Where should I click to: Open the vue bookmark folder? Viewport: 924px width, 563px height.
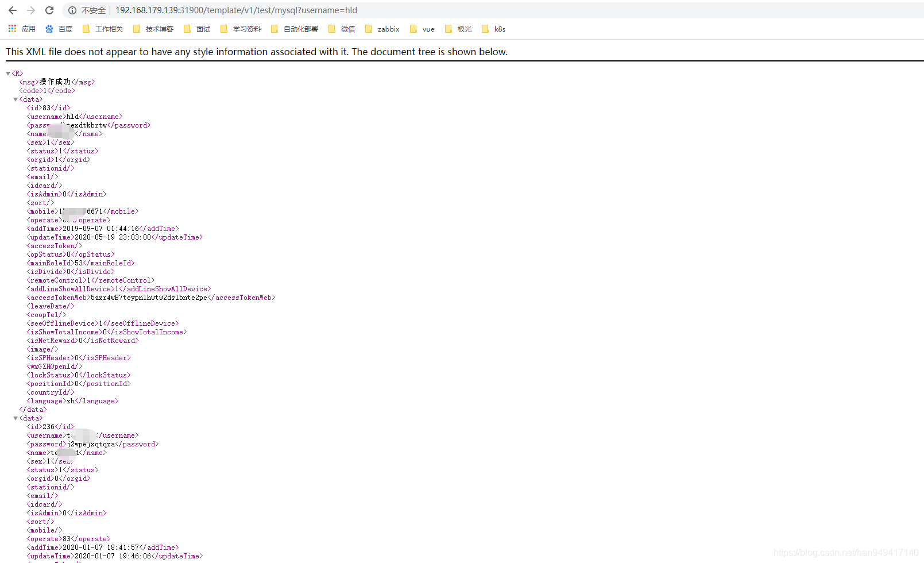pyautogui.click(x=422, y=29)
